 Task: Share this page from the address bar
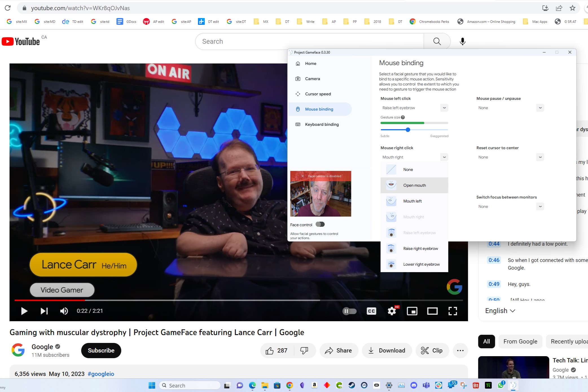[559, 8]
